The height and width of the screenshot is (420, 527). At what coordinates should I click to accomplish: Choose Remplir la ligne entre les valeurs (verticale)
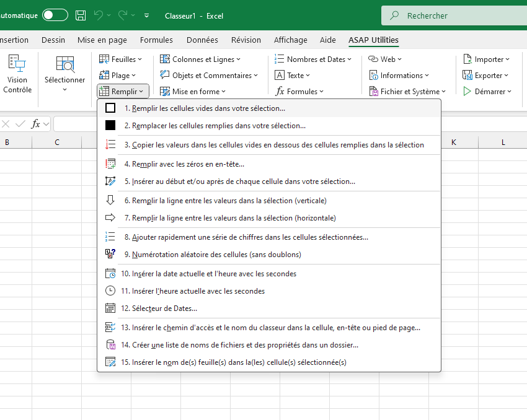coord(269,201)
